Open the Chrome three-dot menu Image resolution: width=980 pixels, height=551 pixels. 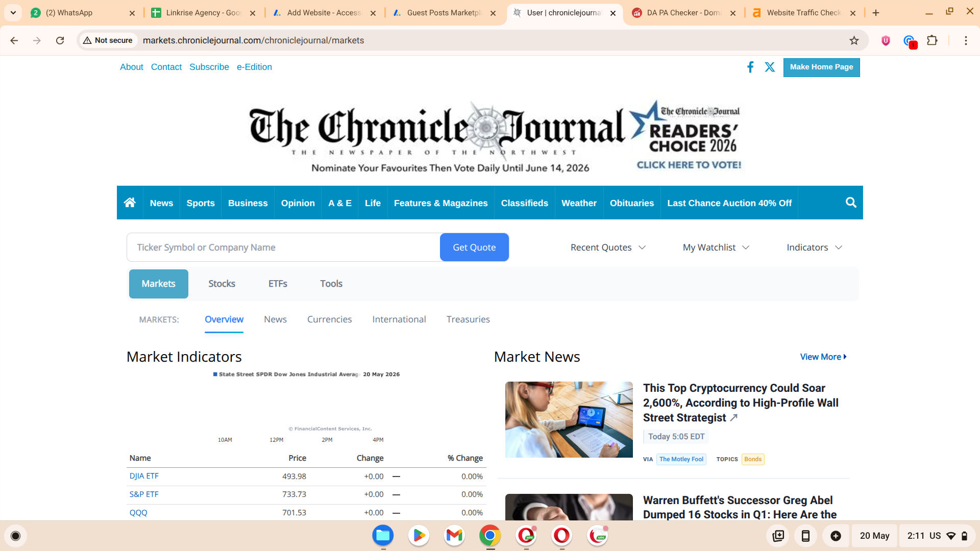(966, 40)
